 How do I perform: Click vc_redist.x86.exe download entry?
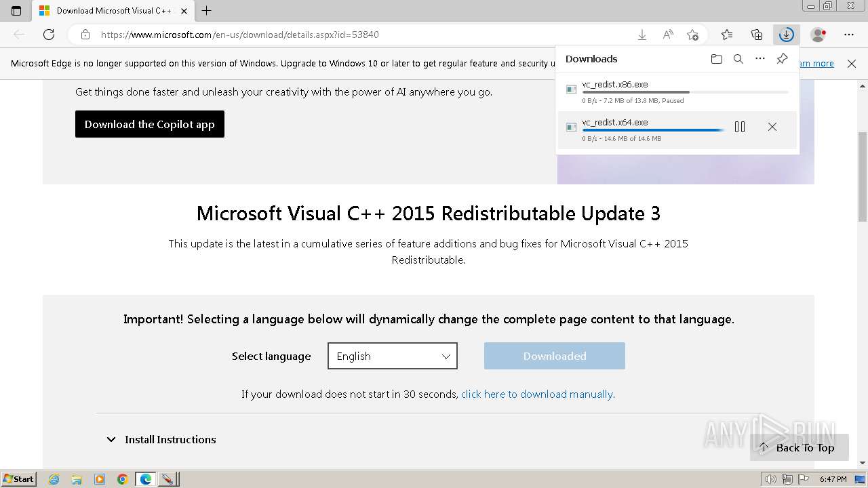[x=677, y=92]
